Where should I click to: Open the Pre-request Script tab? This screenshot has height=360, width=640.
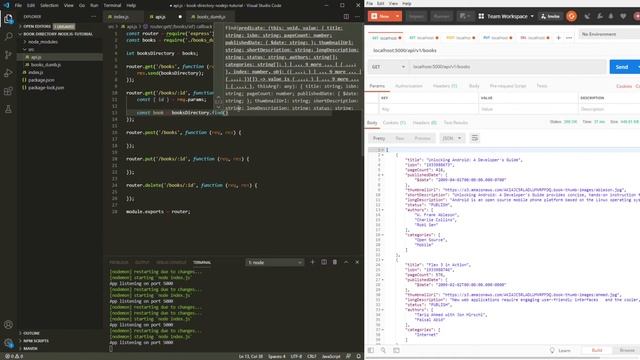(x=508, y=86)
